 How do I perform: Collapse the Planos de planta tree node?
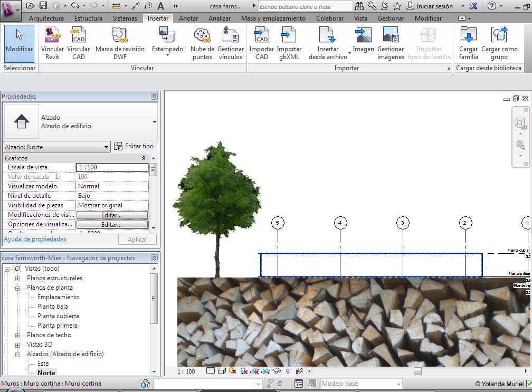pos(17,288)
